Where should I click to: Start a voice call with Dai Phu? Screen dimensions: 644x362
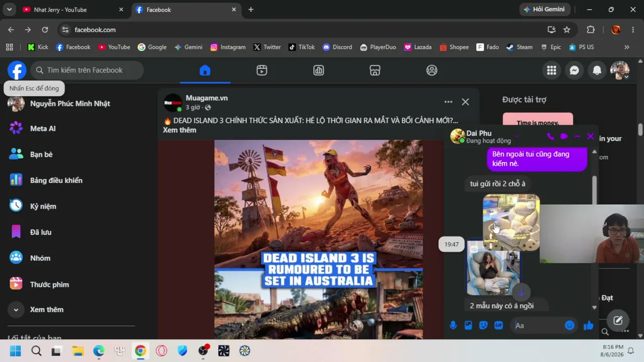pyautogui.click(x=550, y=136)
